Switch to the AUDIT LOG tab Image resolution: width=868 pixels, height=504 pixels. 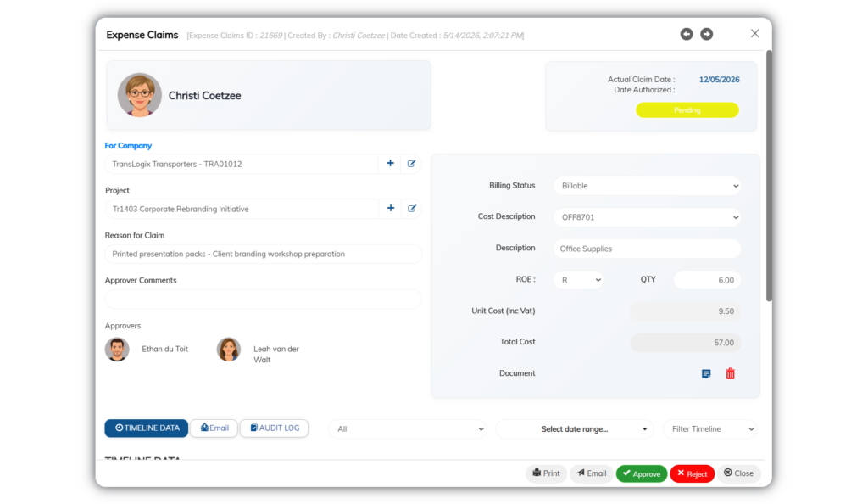(x=274, y=428)
